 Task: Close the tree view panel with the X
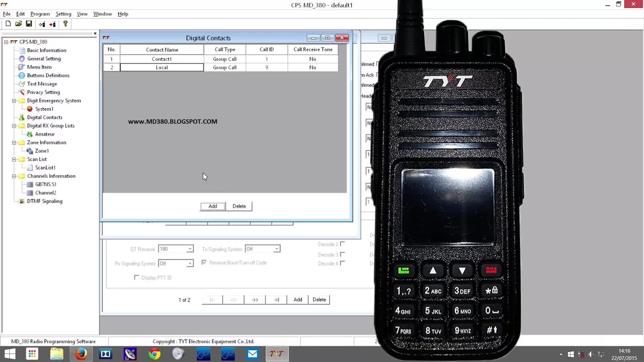[95, 33]
